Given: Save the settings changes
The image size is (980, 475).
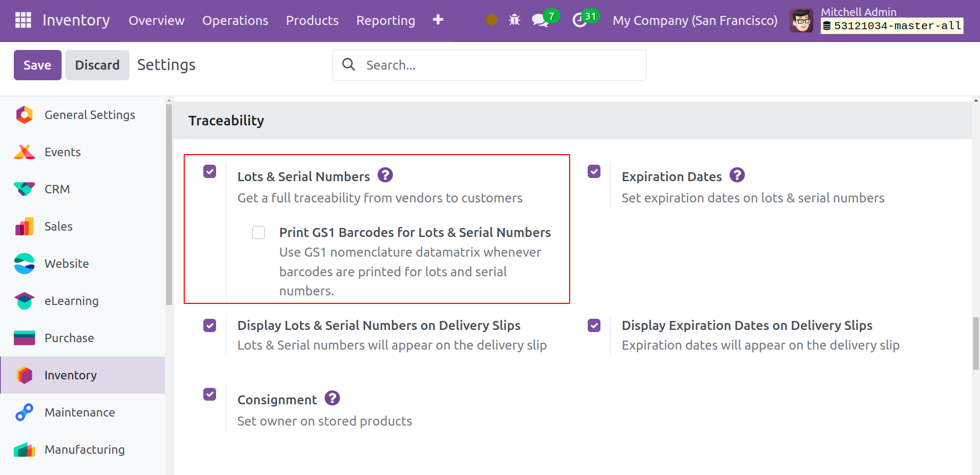Looking at the screenshot, I should (x=37, y=65).
